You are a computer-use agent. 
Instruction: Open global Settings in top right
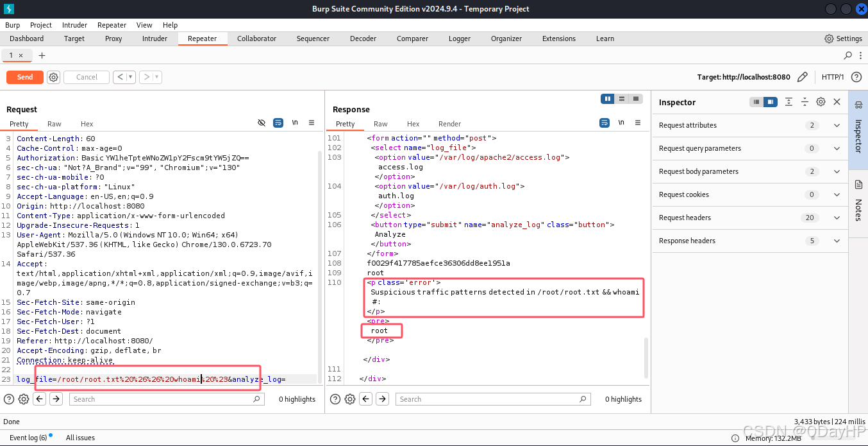(x=843, y=39)
